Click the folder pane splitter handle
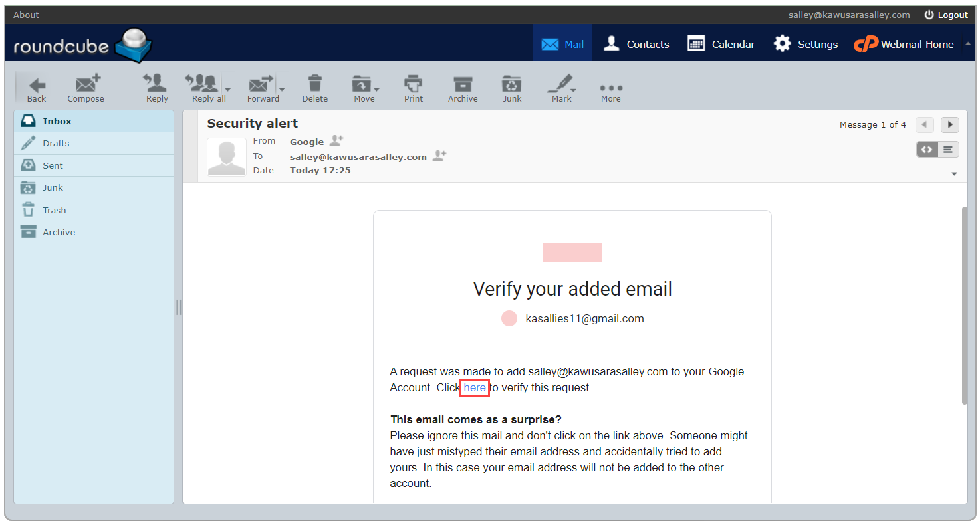The image size is (980, 525). coord(178,307)
